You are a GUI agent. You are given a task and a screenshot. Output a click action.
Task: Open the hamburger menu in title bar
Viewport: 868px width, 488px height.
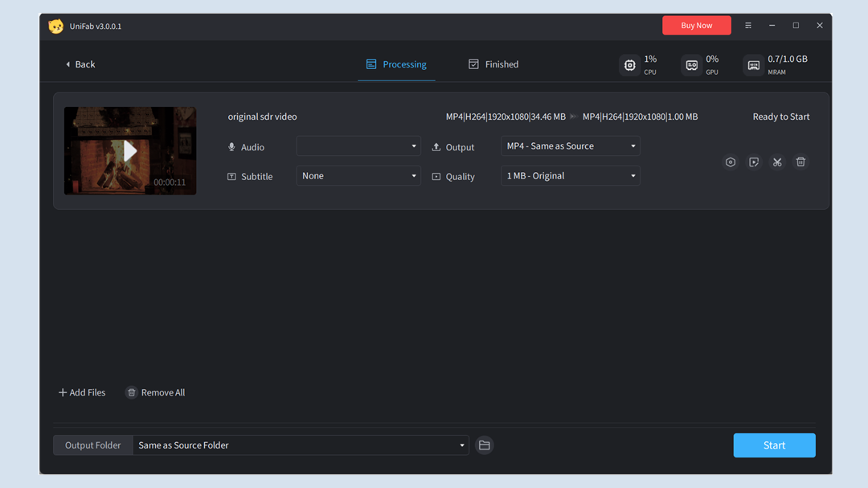point(748,26)
